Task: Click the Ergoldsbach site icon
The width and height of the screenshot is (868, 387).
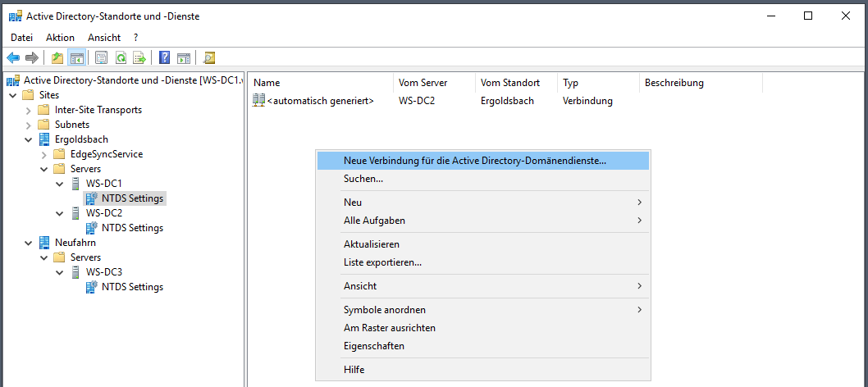Action: 43,139
